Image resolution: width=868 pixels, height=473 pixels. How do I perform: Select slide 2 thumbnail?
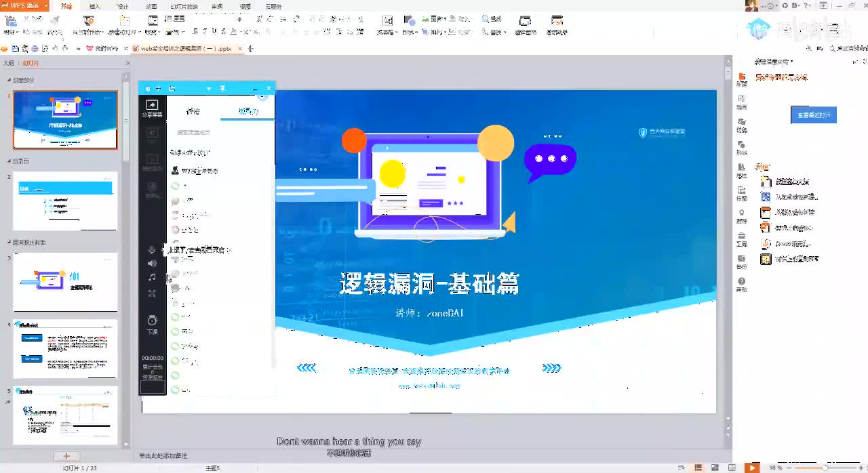(65, 201)
